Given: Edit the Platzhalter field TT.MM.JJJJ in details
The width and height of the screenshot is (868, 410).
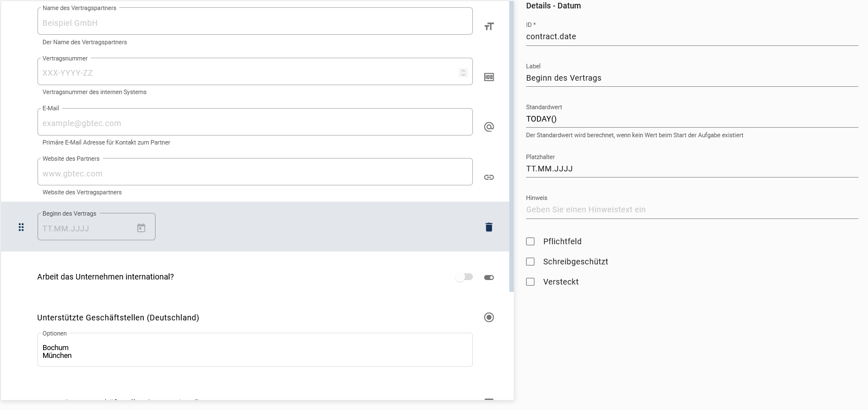Looking at the screenshot, I should [x=692, y=169].
